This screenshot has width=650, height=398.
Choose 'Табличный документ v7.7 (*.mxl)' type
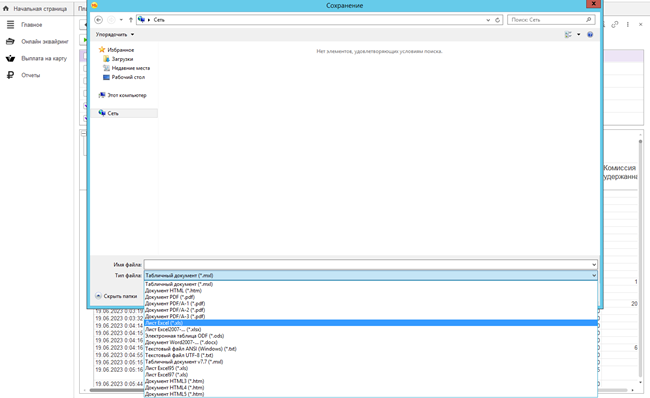coord(371,362)
